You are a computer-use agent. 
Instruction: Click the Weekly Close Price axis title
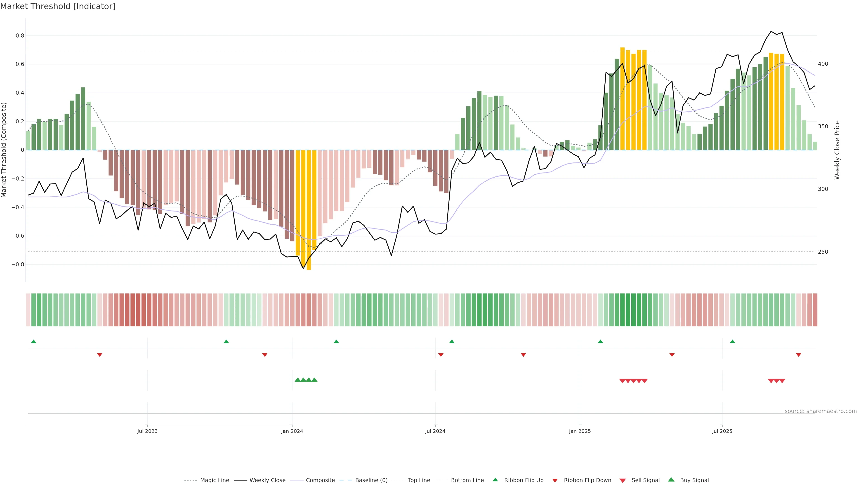837,150
